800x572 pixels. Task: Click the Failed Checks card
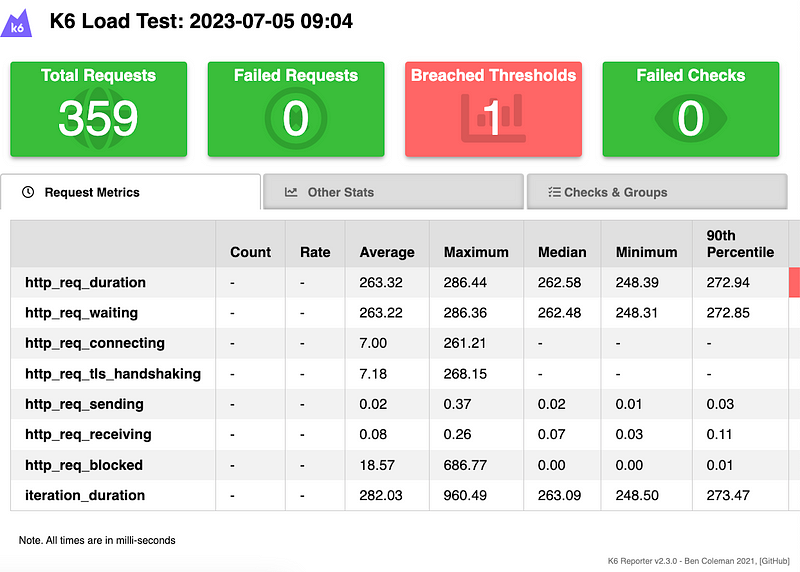pos(690,109)
